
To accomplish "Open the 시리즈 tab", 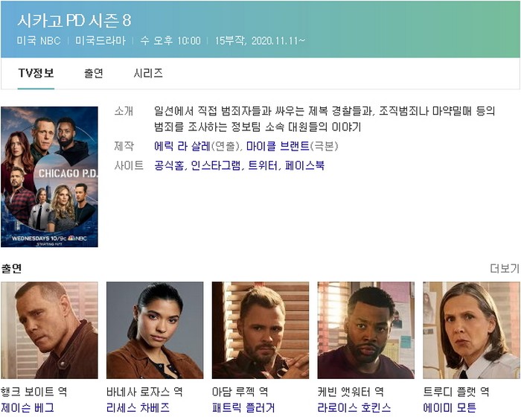I will [148, 73].
